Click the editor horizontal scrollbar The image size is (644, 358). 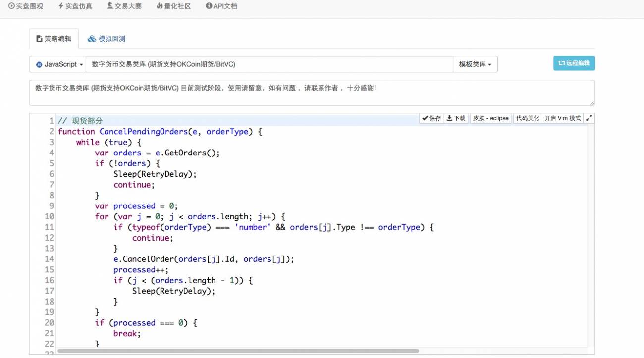click(x=238, y=351)
